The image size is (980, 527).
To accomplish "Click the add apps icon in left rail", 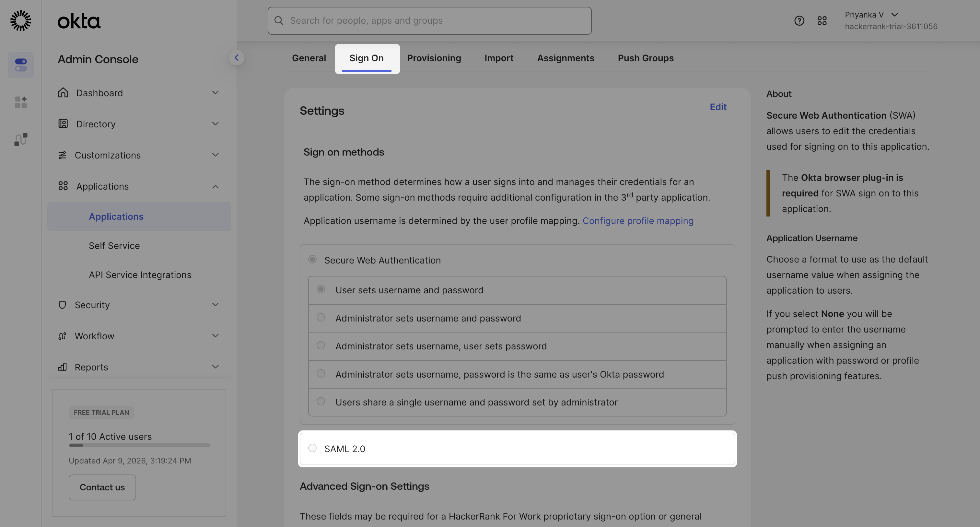I will 20,102.
